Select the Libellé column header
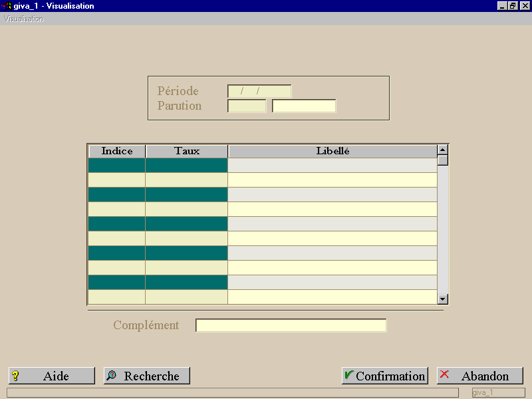This screenshot has width=532, height=399. pyautogui.click(x=332, y=151)
